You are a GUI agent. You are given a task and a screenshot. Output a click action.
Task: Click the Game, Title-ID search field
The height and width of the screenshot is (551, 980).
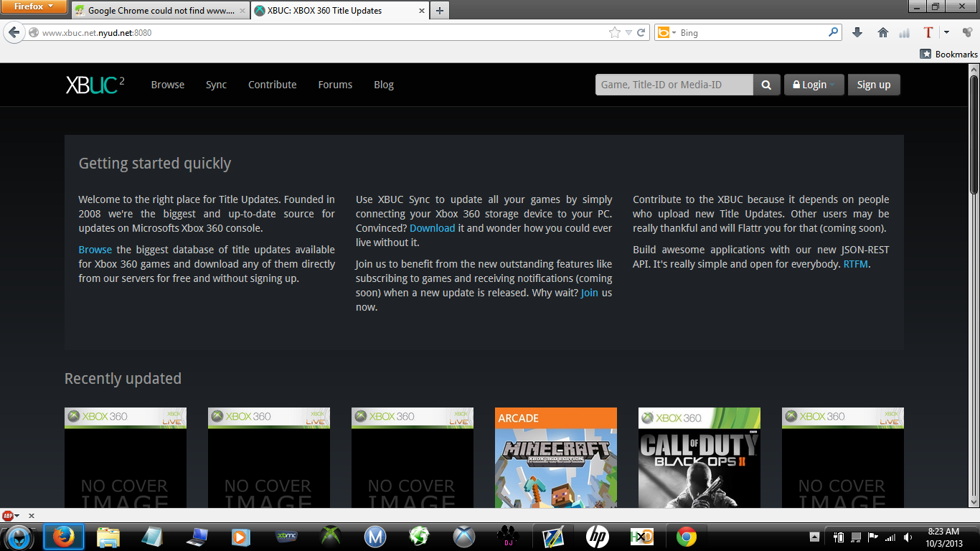[674, 85]
